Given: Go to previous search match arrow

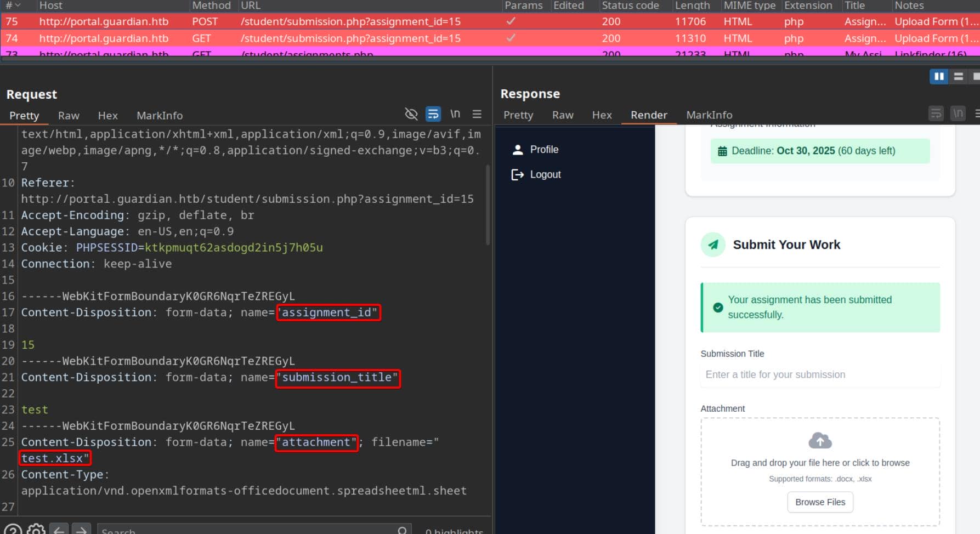Looking at the screenshot, I should pos(59,530).
